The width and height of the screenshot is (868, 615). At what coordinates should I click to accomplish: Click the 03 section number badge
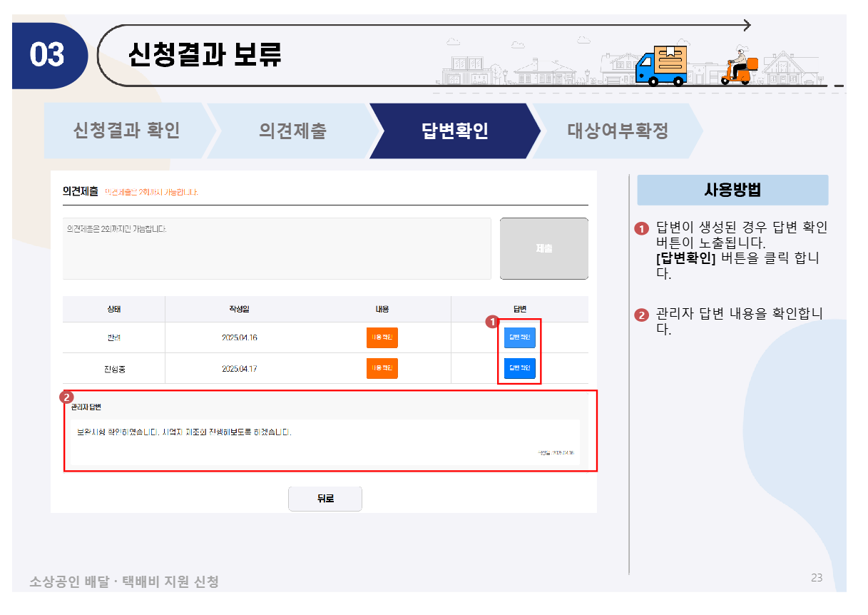(48, 54)
